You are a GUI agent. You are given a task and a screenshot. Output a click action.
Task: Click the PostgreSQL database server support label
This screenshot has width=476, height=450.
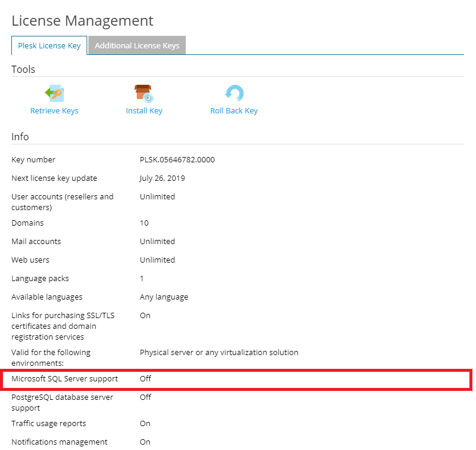point(62,402)
